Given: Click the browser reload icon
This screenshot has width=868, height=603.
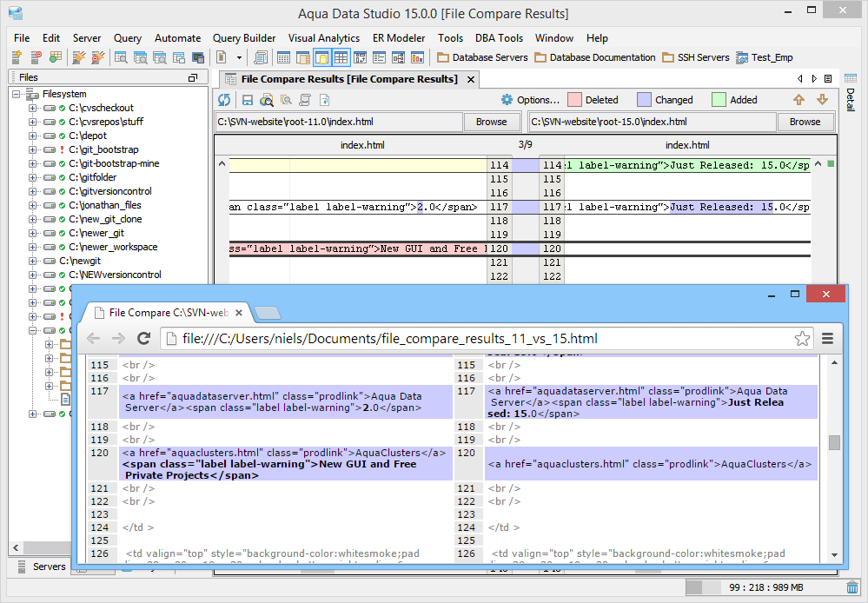Looking at the screenshot, I should click(x=145, y=339).
